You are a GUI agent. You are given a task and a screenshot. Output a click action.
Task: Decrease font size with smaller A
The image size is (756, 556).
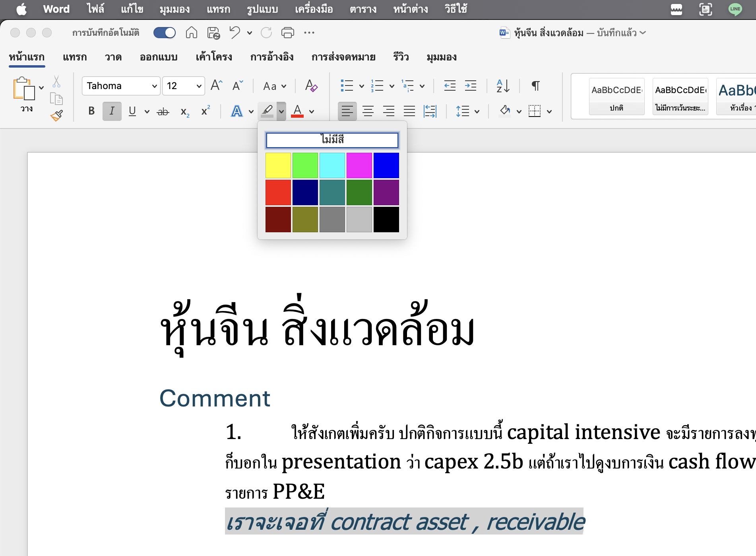click(x=238, y=86)
